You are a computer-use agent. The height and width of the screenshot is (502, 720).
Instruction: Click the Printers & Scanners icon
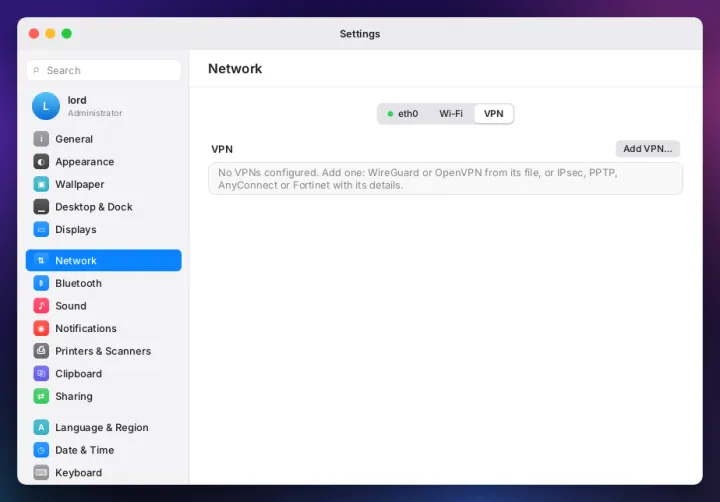coord(41,351)
